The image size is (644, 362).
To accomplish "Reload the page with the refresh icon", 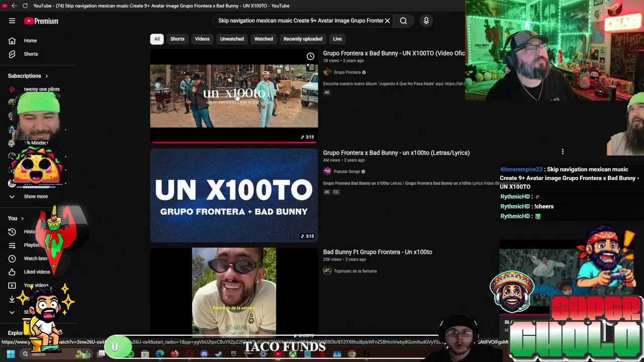I will pos(25,6).
